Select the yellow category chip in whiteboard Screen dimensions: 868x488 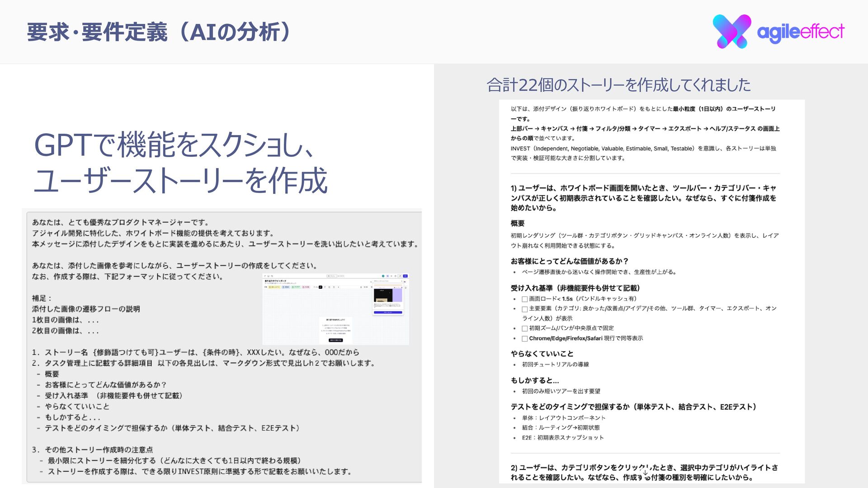[x=274, y=287]
